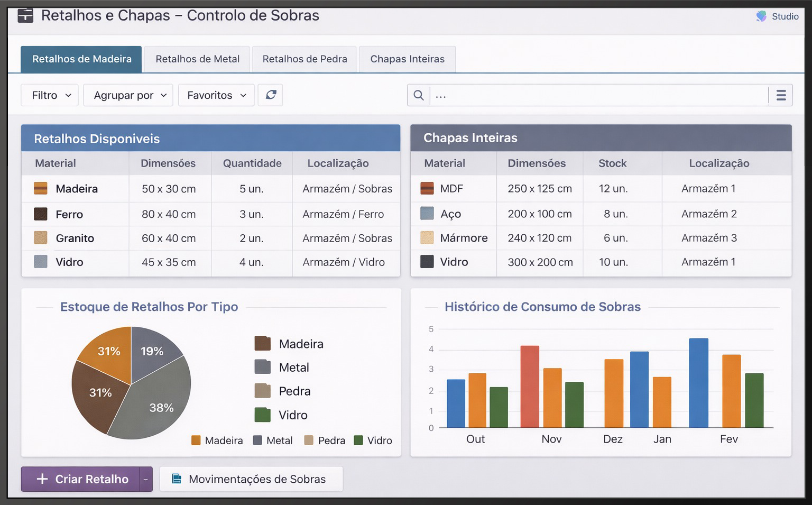Expand the Criar Retalho split arrow
The height and width of the screenshot is (505, 812).
(x=146, y=479)
